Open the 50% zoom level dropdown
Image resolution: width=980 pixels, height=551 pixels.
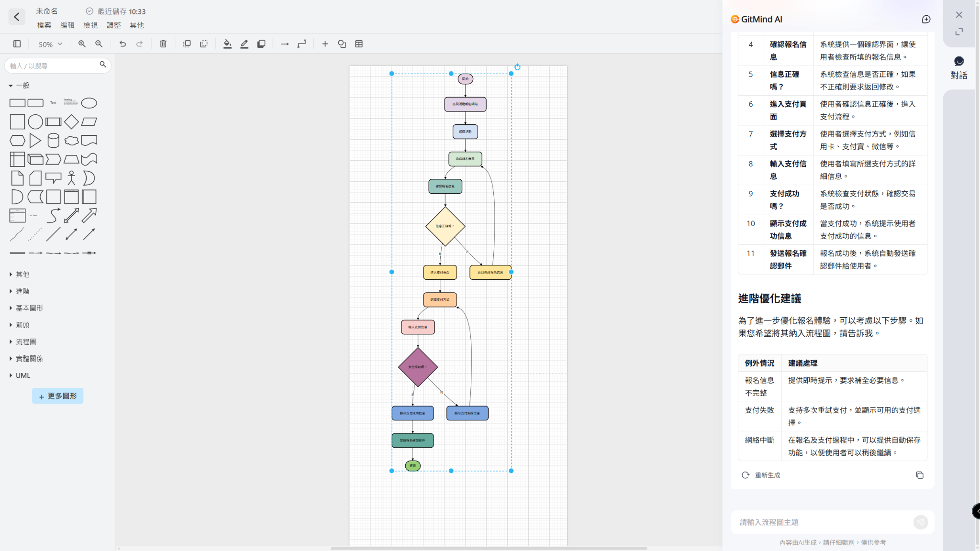[x=50, y=44]
